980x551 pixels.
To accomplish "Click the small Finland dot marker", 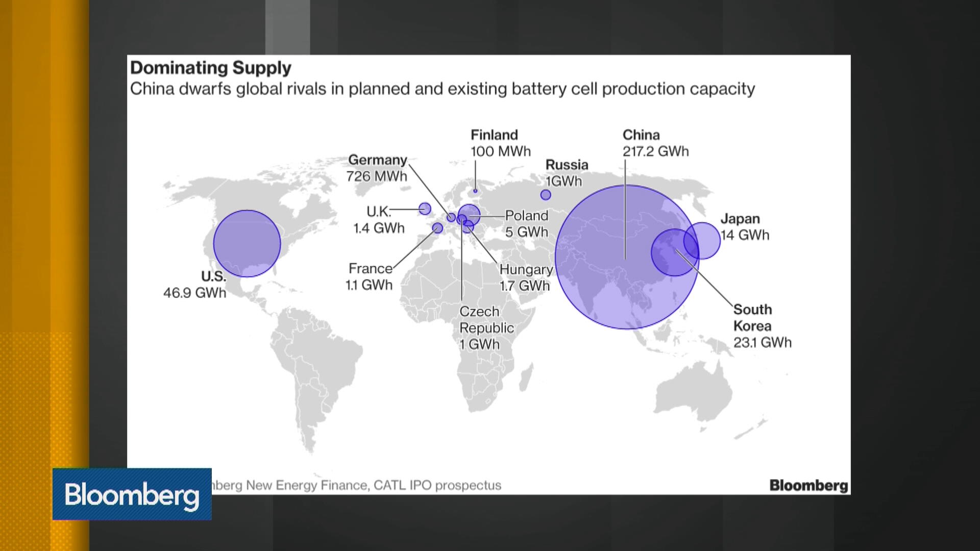I will [475, 191].
